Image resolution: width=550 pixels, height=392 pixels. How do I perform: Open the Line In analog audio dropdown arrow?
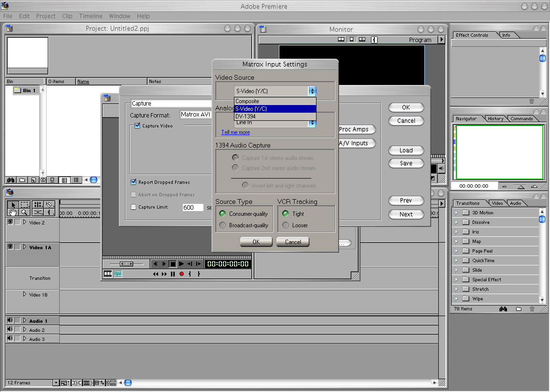pyautogui.click(x=312, y=124)
